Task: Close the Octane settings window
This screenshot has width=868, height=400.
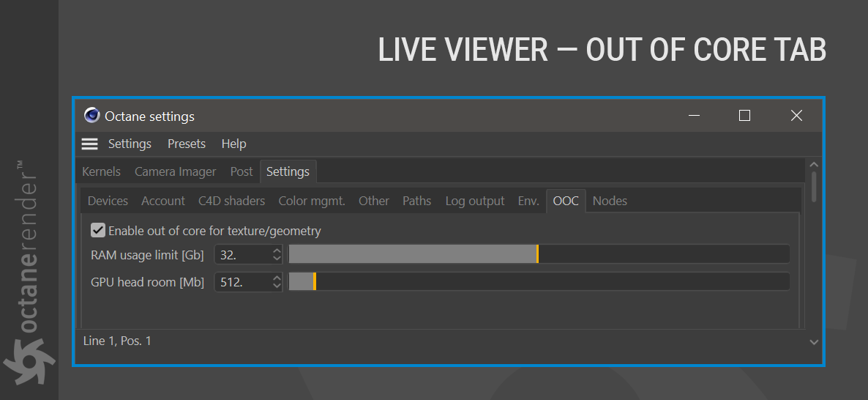Action: pos(796,115)
